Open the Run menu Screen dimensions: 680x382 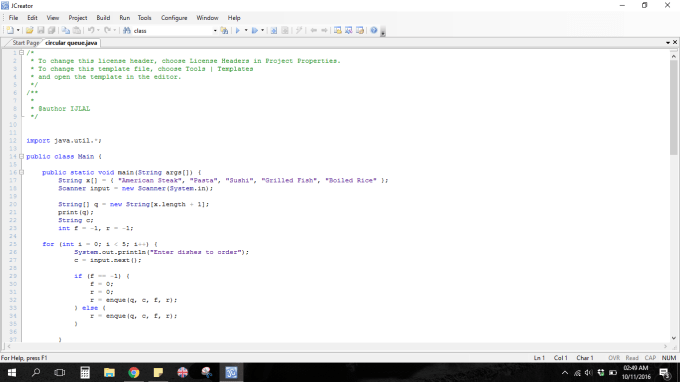[124, 18]
